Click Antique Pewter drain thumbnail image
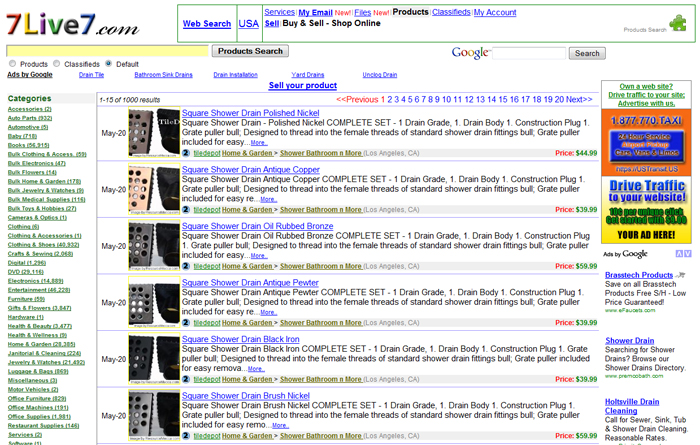The image size is (700, 445). click(x=154, y=303)
